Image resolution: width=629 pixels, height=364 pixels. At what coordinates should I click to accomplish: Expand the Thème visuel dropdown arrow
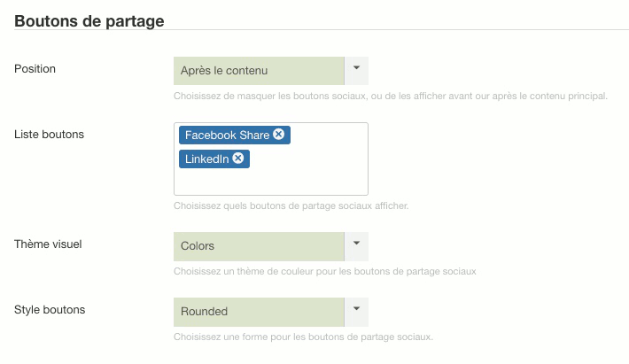[x=356, y=245]
